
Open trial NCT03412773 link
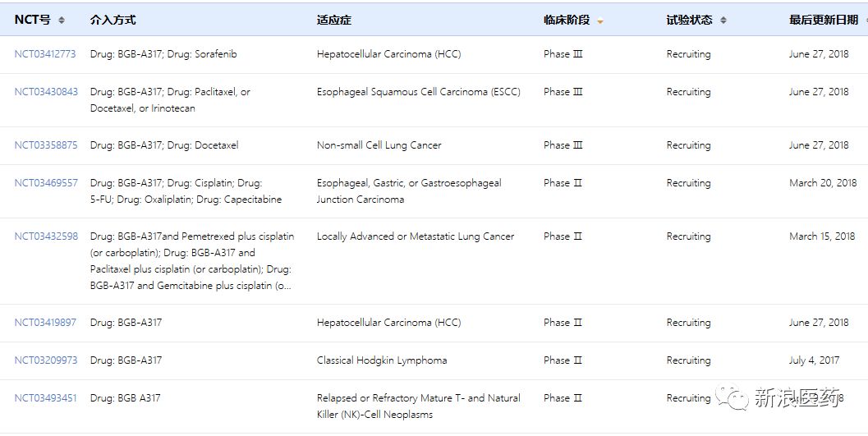45,53
